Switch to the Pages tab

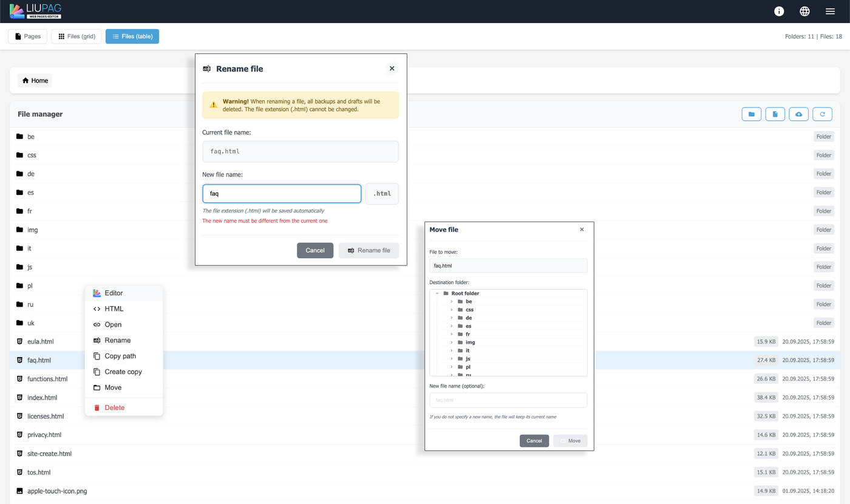[27, 36]
